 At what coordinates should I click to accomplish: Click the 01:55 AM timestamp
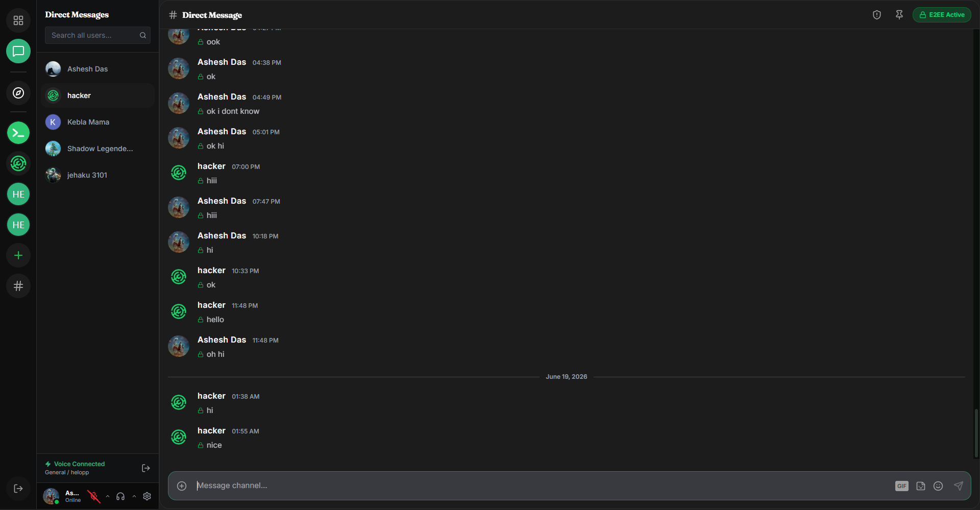(246, 431)
